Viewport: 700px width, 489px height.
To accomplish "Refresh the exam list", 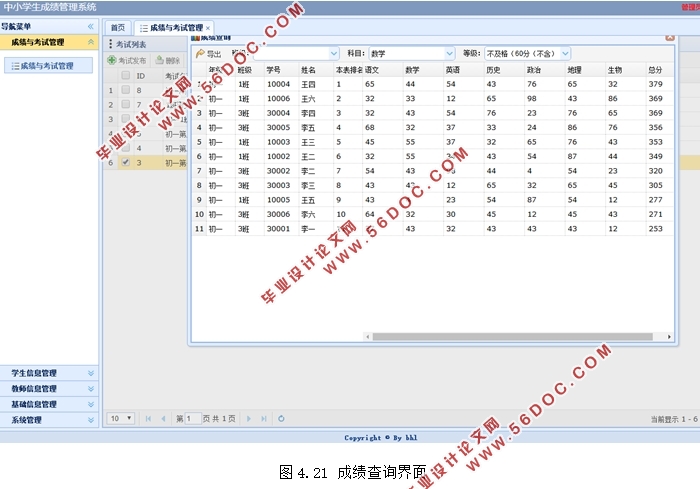I will 281,418.
